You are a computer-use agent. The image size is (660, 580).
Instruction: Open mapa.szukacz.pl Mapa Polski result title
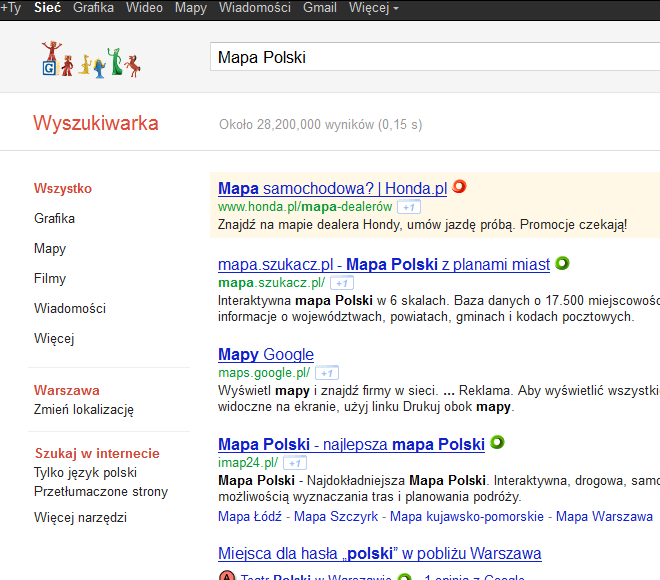384,265
